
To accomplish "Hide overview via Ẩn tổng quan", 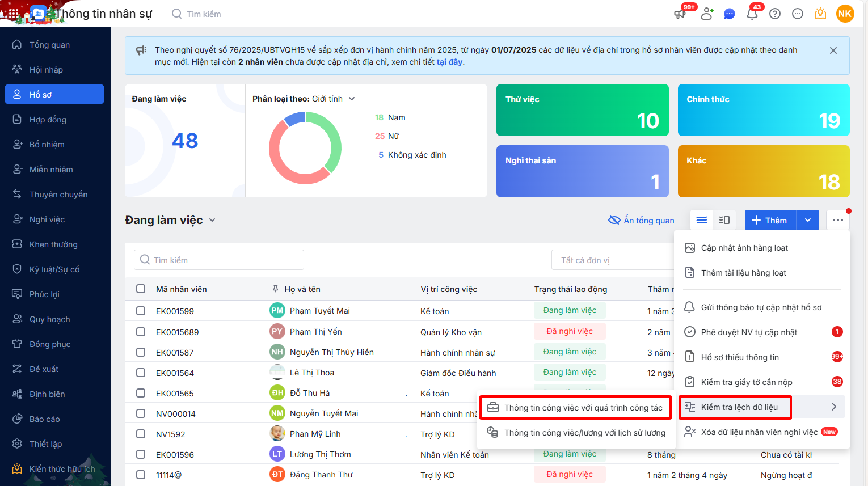I will click(x=642, y=220).
